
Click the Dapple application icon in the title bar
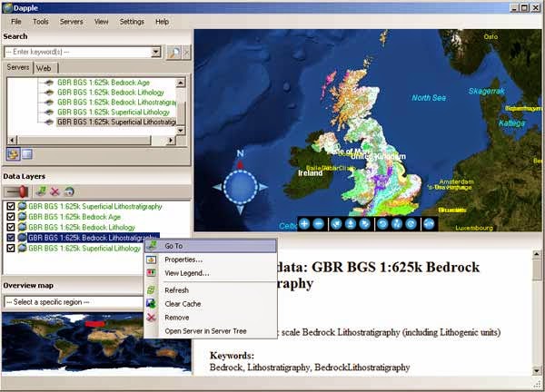7,7
